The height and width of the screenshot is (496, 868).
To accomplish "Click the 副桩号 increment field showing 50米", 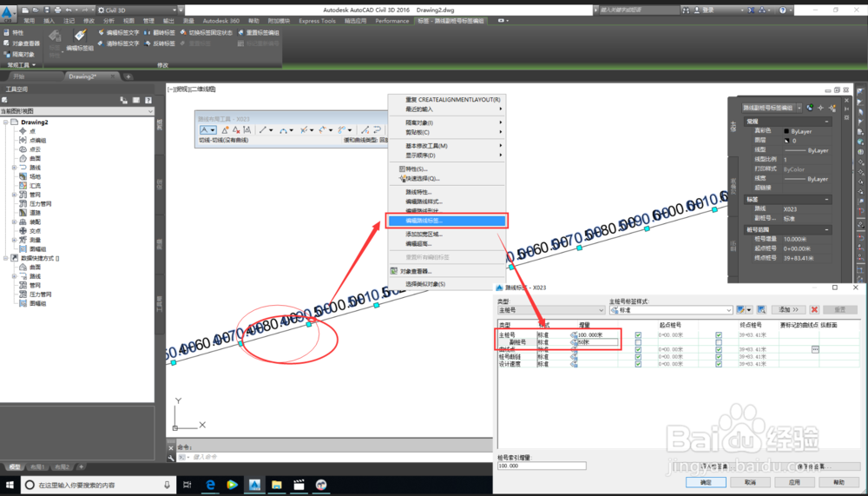I will (x=598, y=342).
